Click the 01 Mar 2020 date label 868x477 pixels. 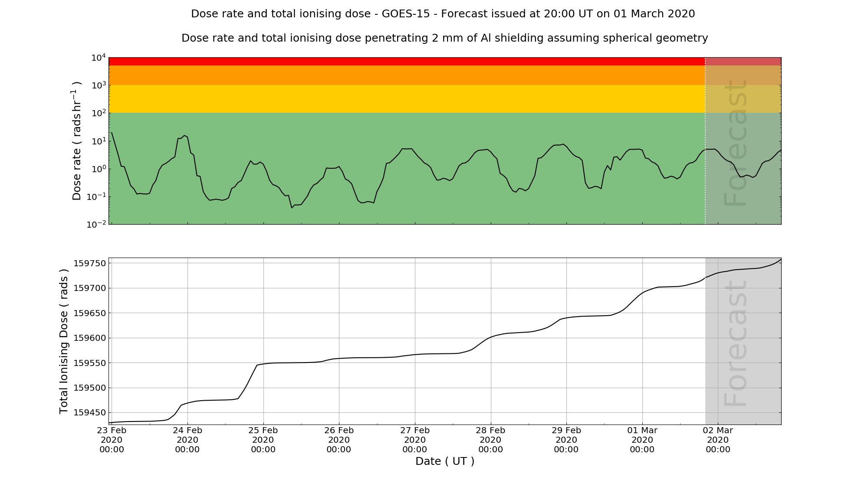coord(642,440)
